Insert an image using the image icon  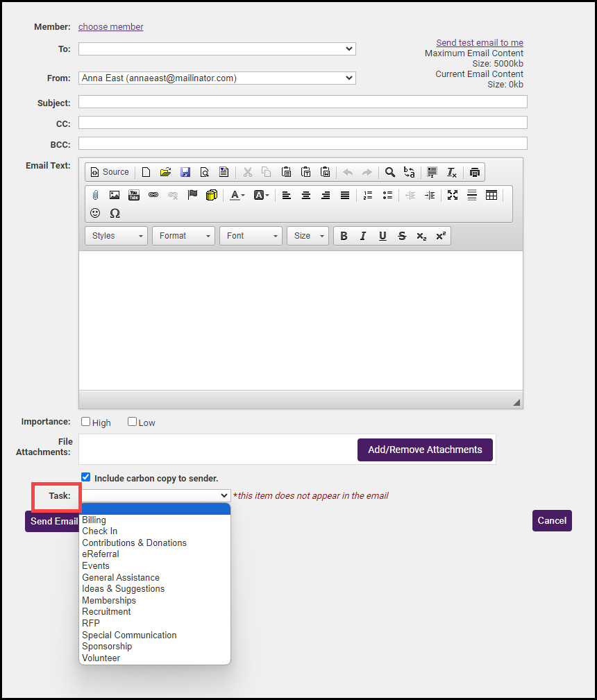(115, 195)
